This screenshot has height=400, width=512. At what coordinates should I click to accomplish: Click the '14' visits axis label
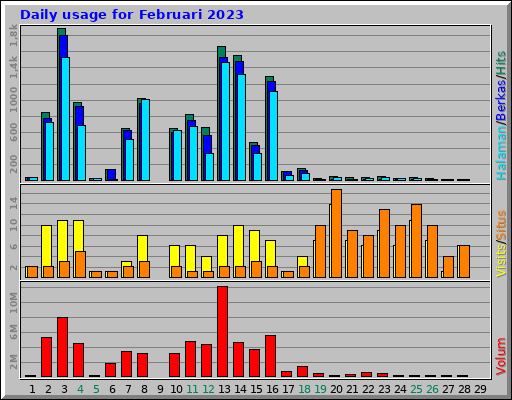[13, 203]
